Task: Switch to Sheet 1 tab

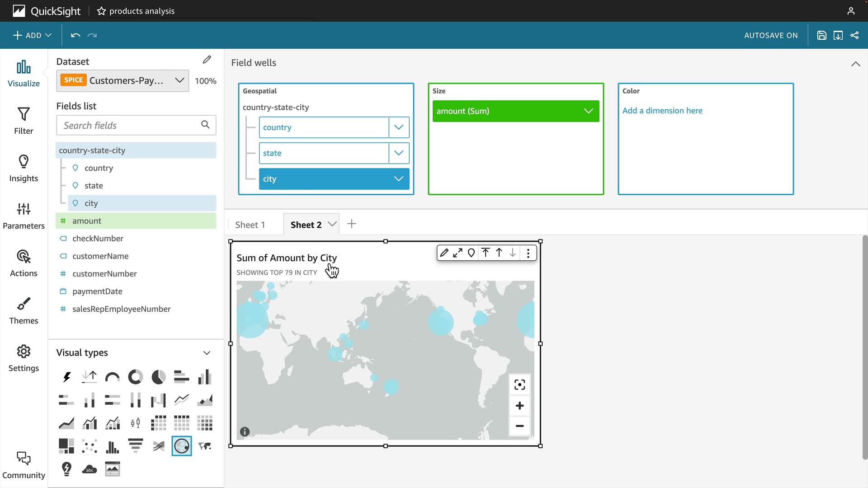Action: (x=250, y=225)
